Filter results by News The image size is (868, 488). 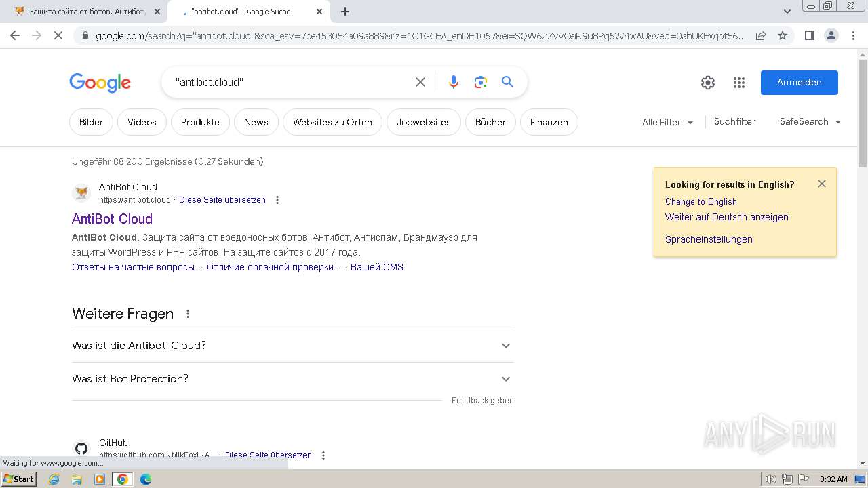pos(256,122)
